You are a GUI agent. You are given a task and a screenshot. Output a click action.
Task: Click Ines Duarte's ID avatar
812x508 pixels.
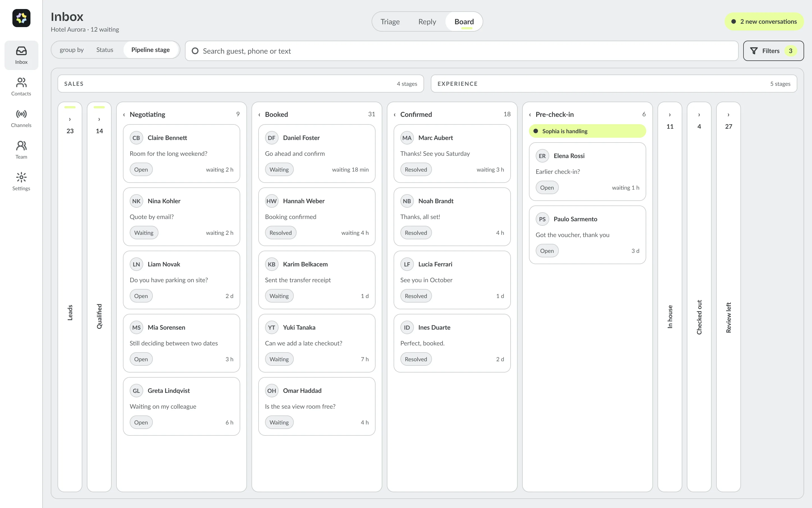(407, 328)
